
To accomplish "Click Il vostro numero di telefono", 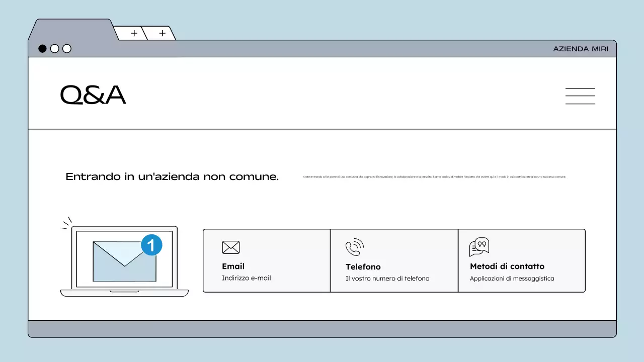I will [x=387, y=278].
